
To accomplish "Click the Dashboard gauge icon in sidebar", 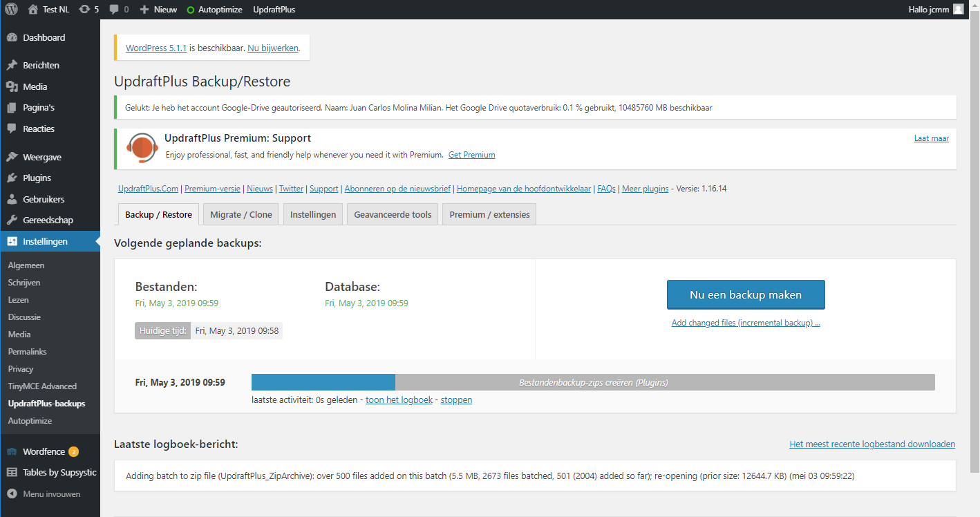I will (x=12, y=37).
